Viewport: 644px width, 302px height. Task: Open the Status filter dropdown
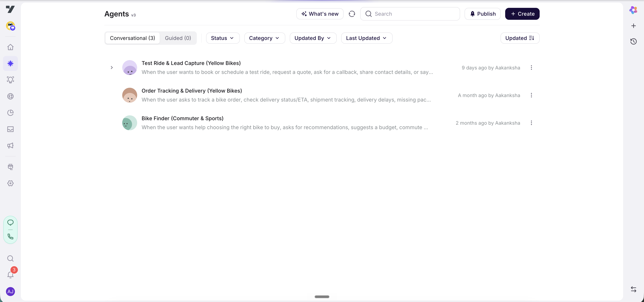coord(222,38)
